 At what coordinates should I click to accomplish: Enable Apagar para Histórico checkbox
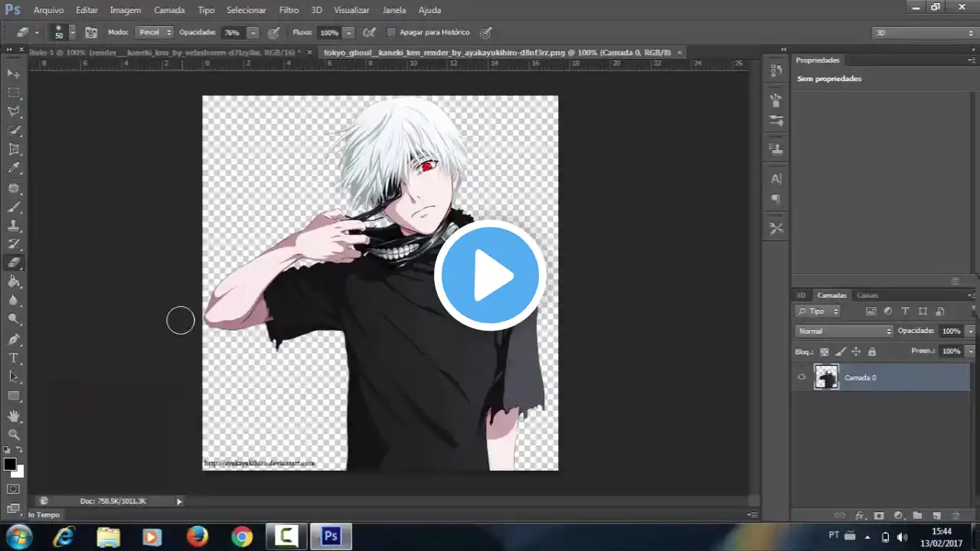click(x=392, y=32)
